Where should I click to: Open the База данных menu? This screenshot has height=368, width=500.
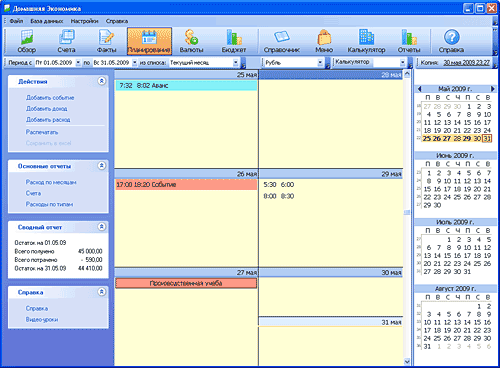click(47, 21)
